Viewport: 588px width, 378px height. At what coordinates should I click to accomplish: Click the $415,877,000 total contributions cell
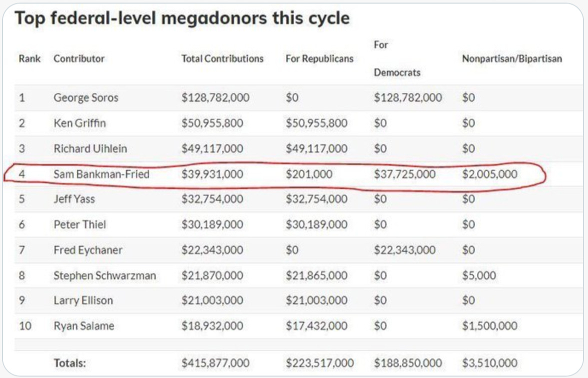point(215,363)
